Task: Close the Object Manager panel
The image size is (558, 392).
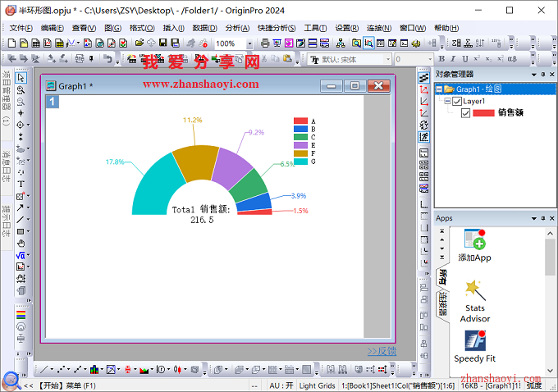Action: click(x=552, y=75)
